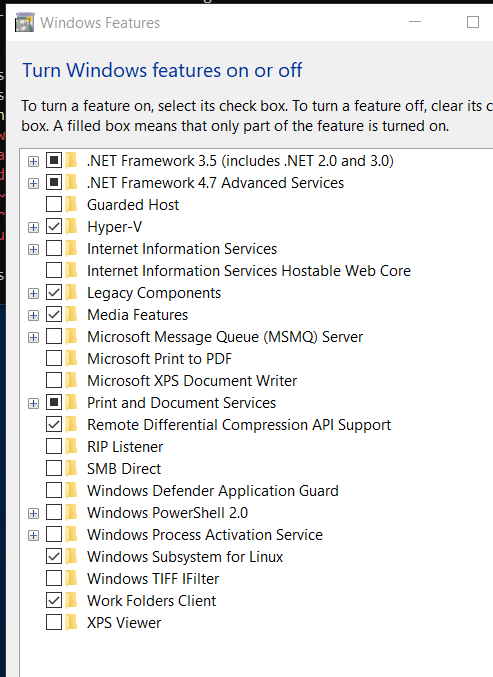Uncheck the Windows Subsystem for Linux checkbox
Image resolution: width=493 pixels, height=677 pixels.
54,556
